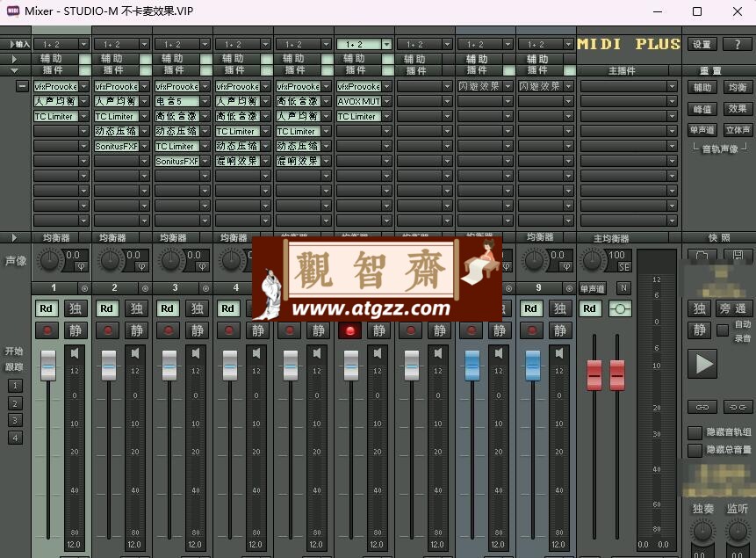Arm record on channel 9

coord(532,330)
